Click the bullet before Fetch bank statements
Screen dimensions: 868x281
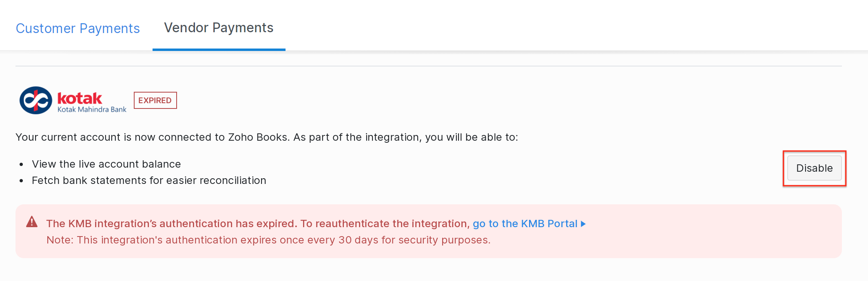[x=21, y=181]
